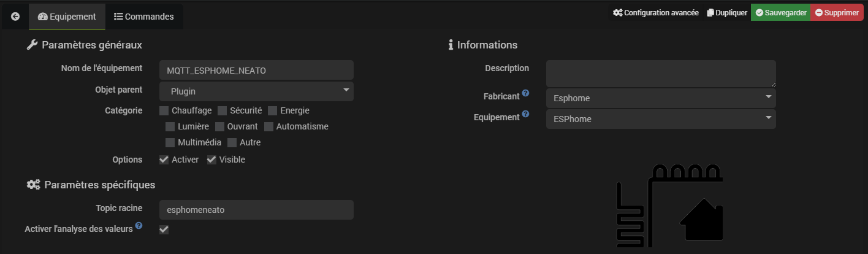Save the equipment with Sauvegarder

point(781,13)
